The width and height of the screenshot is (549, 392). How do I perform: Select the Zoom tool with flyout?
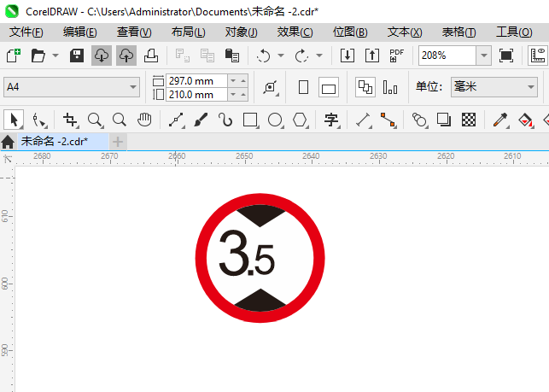[x=96, y=120]
